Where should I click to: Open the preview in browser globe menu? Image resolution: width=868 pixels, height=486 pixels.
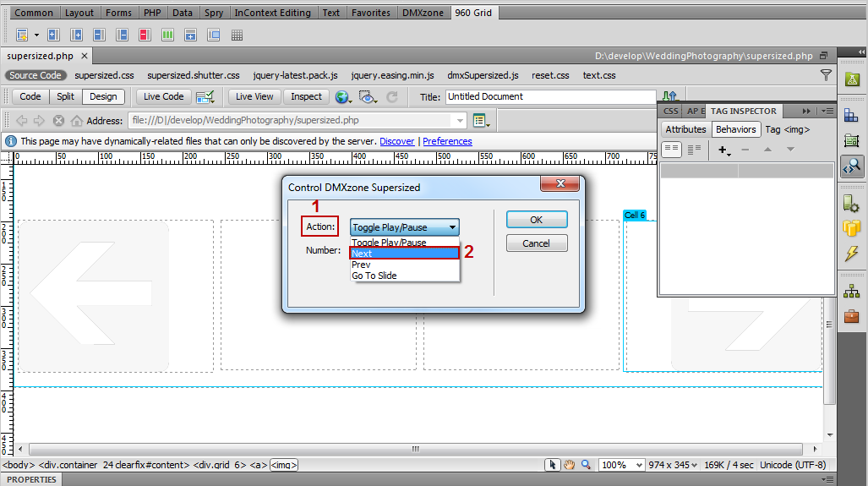[343, 97]
